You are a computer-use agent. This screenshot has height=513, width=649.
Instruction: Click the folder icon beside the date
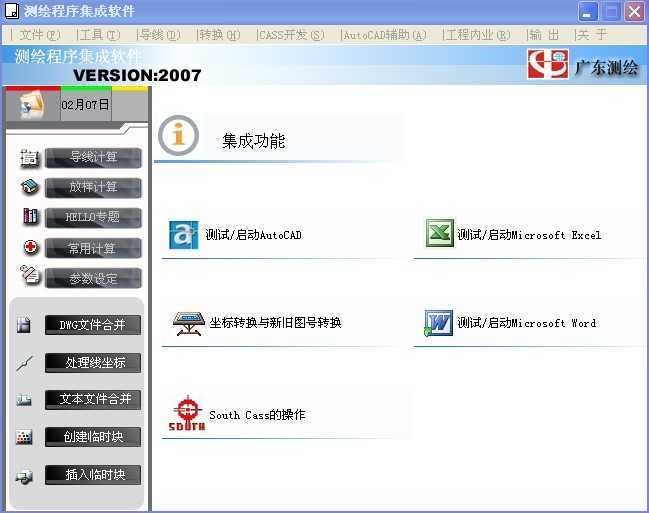31,104
